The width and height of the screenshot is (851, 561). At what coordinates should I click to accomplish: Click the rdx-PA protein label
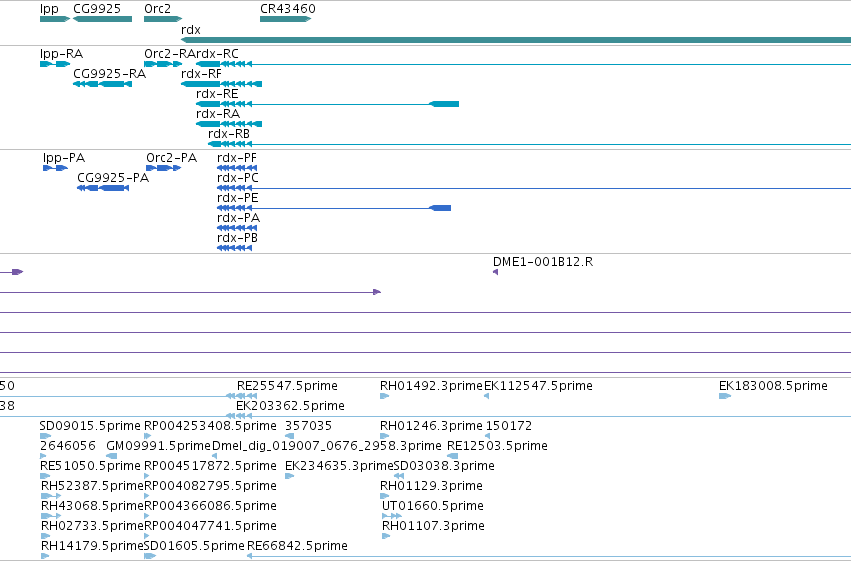(238, 218)
